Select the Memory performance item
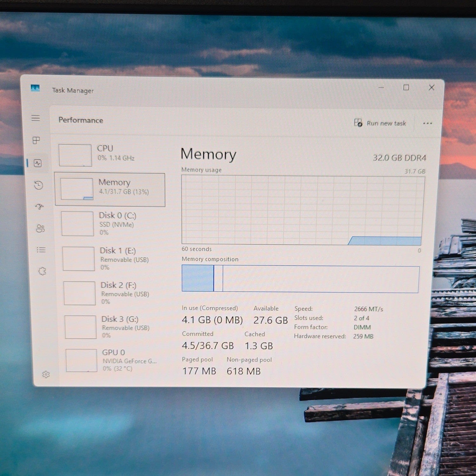This screenshot has width=476, height=476. coord(110,190)
